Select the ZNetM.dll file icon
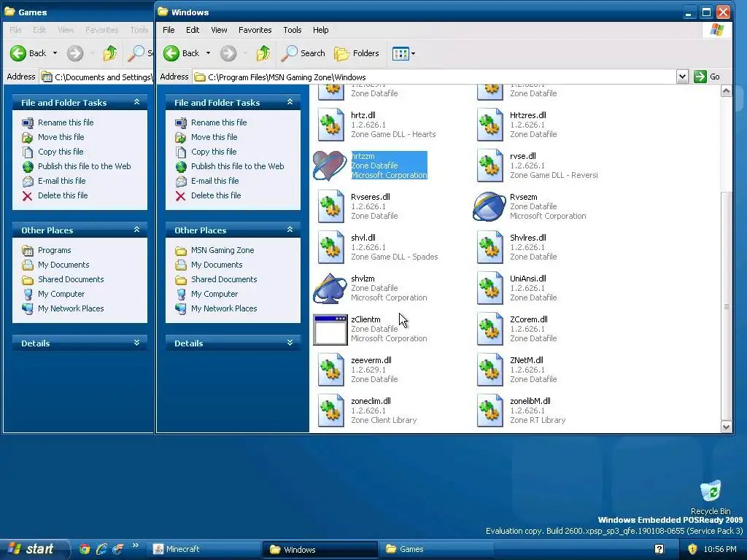The width and height of the screenshot is (747, 560). pos(489,370)
